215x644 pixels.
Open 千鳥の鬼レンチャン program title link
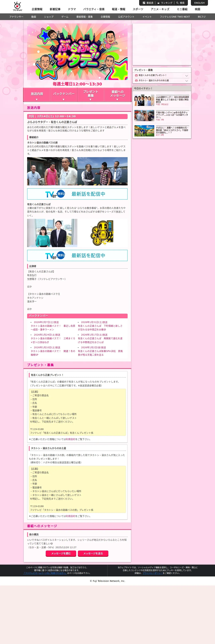coord(172,115)
